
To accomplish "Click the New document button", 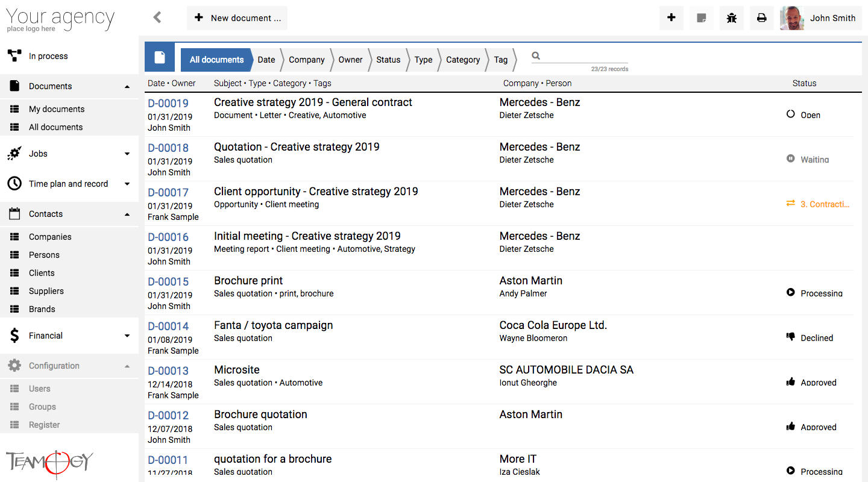I will point(237,18).
